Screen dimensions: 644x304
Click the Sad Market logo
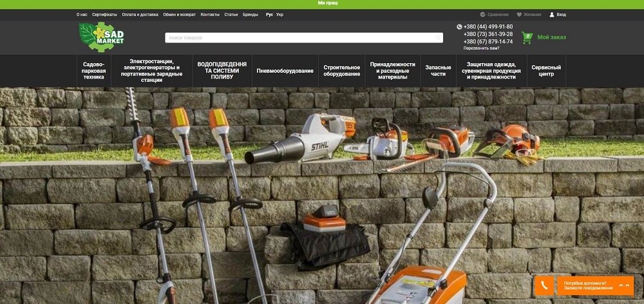coord(101,37)
